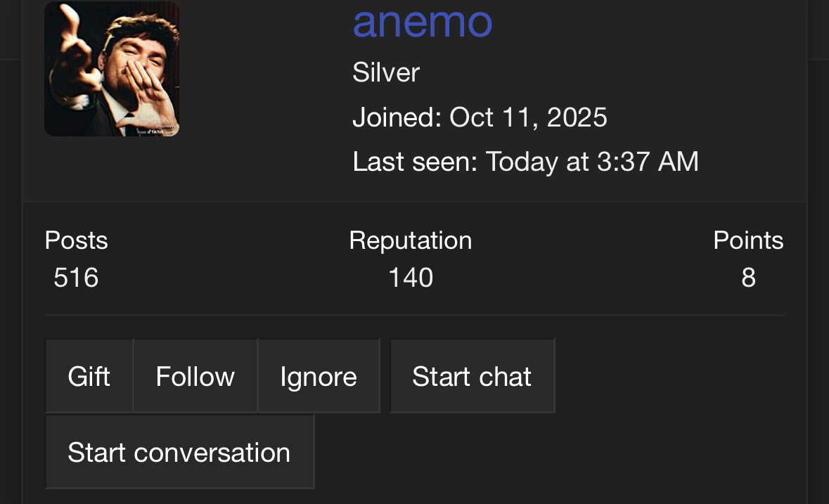This screenshot has width=829, height=504.
Task: Open the Points label link
Action: [748, 240]
